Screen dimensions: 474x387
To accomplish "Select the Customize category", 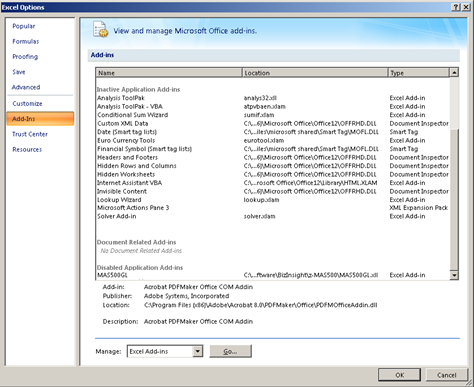I will point(27,104).
